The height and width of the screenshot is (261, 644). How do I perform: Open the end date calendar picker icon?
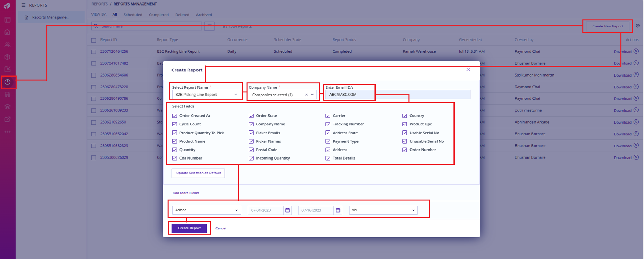pyautogui.click(x=338, y=210)
